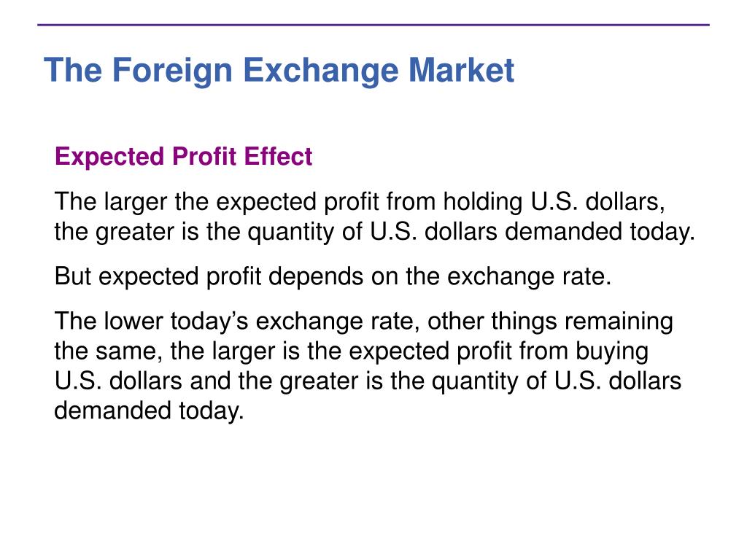Click the phrase expected profit from buying
This screenshot has height=560, width=747.
[x=498, y=351]
